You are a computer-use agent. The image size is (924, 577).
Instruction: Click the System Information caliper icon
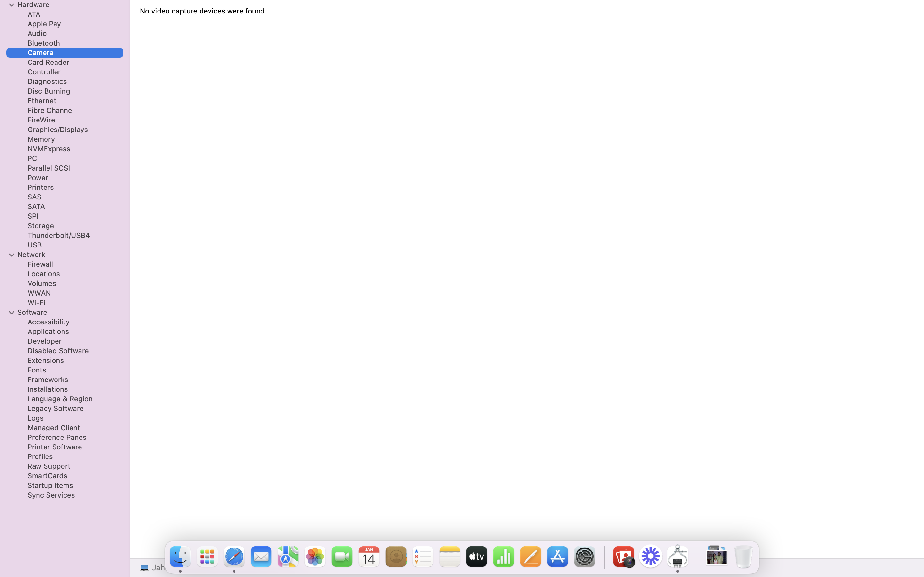(677, 556)
